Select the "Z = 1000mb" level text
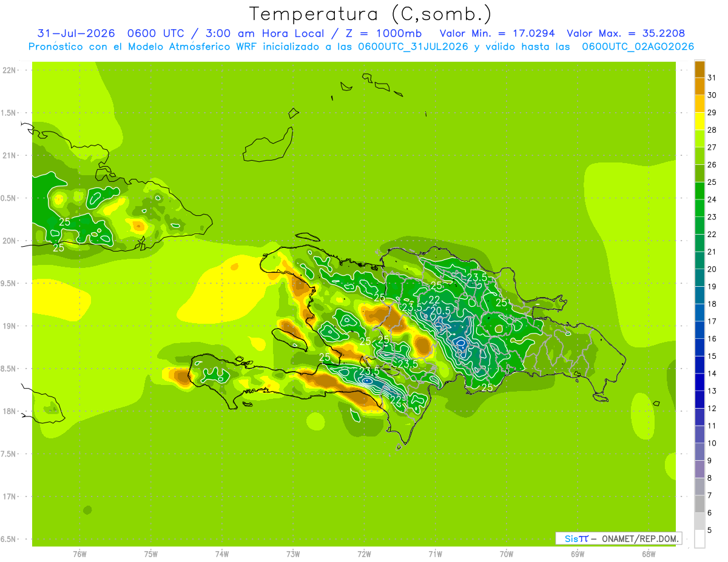The height and width of the screenshot is (562, 728). (x=383, y=33)
